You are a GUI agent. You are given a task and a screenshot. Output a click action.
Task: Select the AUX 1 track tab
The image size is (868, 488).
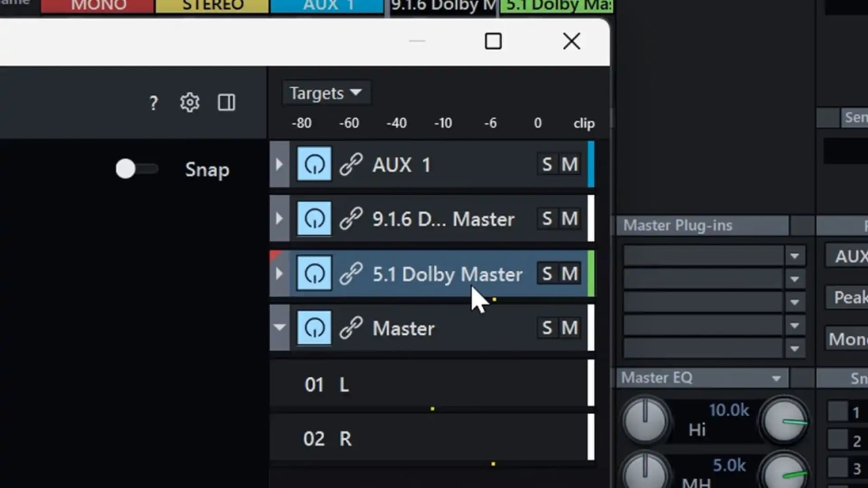327,6
